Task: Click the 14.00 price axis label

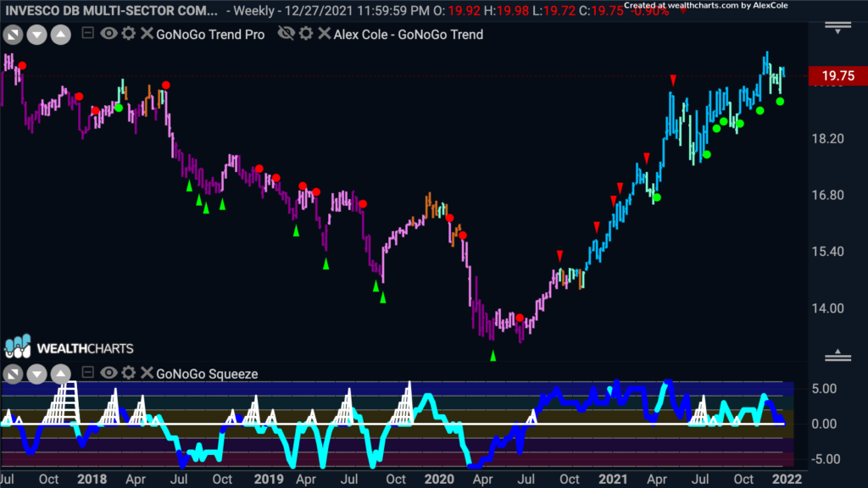Action: (827, 308)
